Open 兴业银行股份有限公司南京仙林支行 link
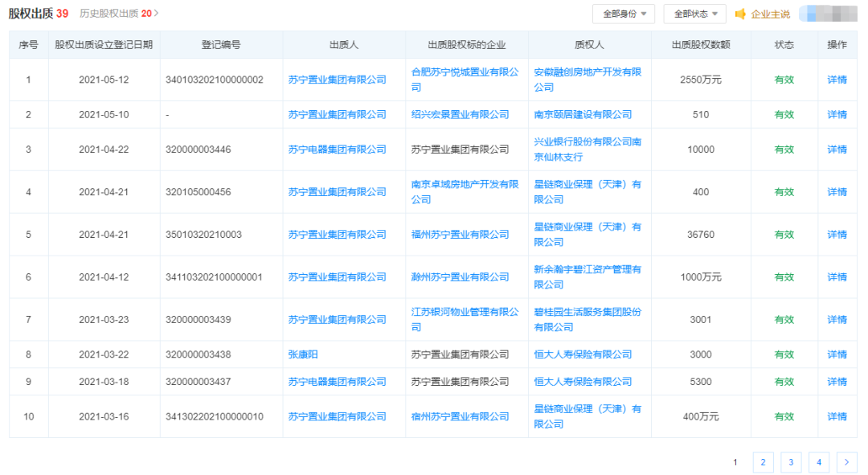Viewport: 868px width, 475px height. coord(588,149)
